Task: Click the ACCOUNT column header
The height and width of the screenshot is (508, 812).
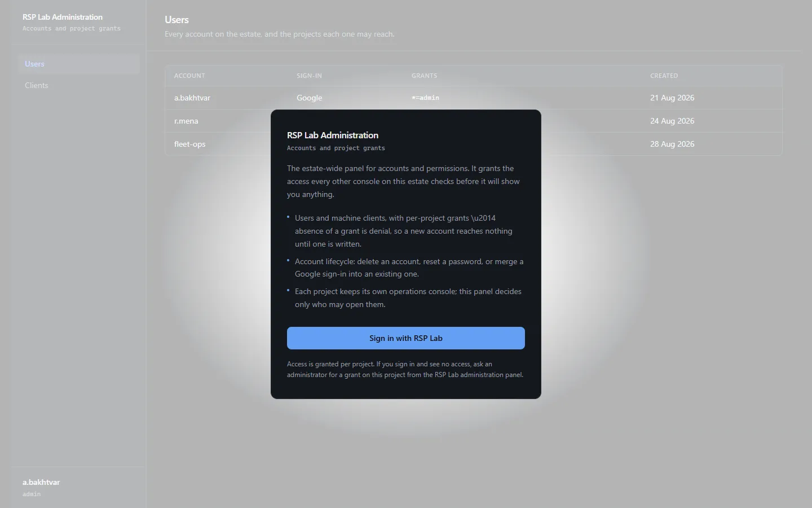Action: (189, 76)
